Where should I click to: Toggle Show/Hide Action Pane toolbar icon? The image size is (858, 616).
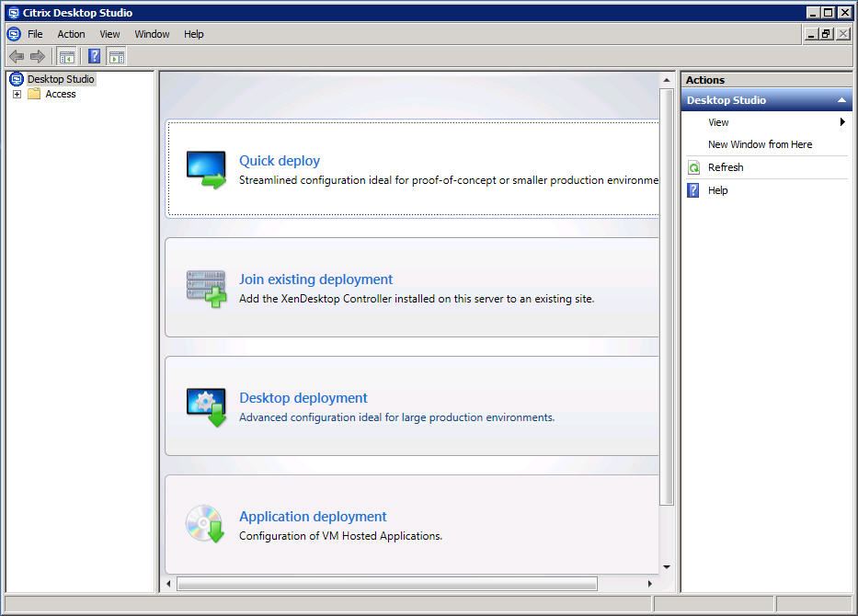point(116,56)
